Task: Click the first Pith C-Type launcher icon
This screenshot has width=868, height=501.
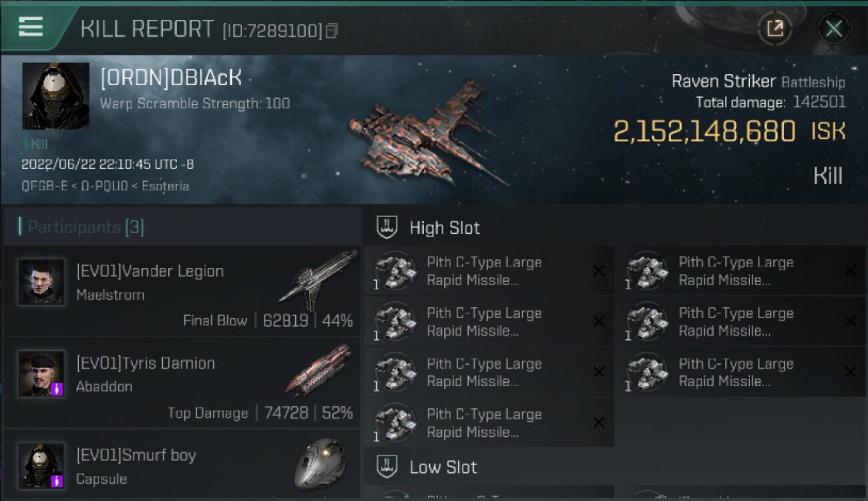Action: coord(395,271)
